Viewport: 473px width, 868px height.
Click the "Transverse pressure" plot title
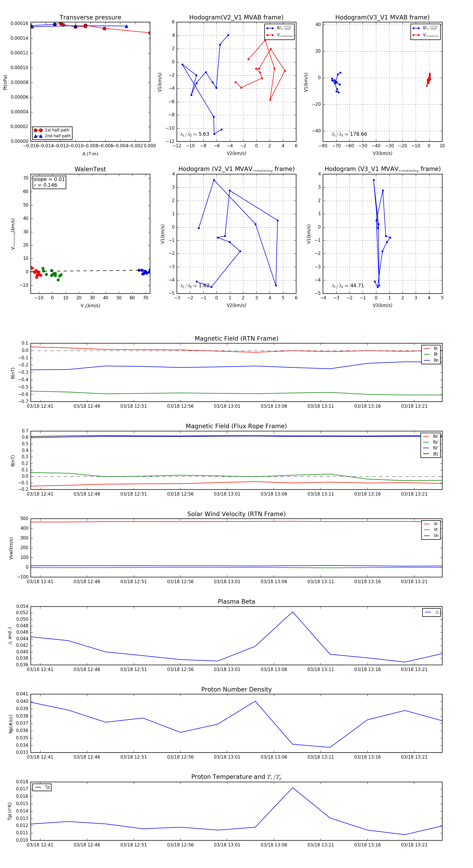(90, 18)
